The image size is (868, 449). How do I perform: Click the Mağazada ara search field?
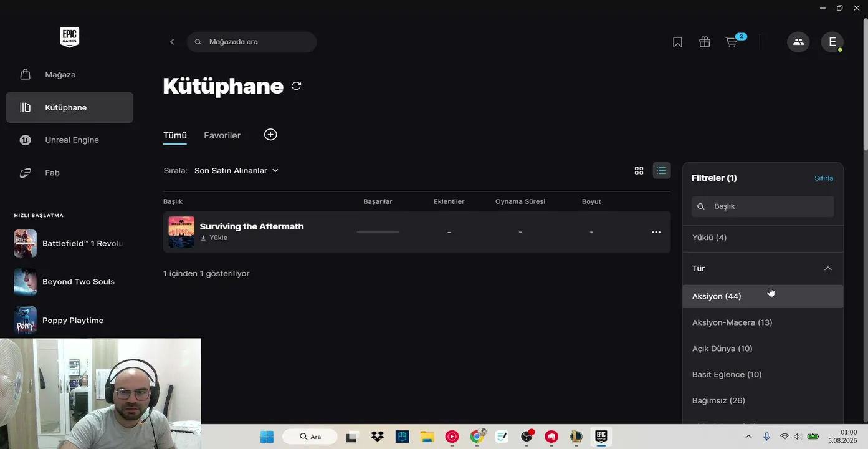pos(252,42)
